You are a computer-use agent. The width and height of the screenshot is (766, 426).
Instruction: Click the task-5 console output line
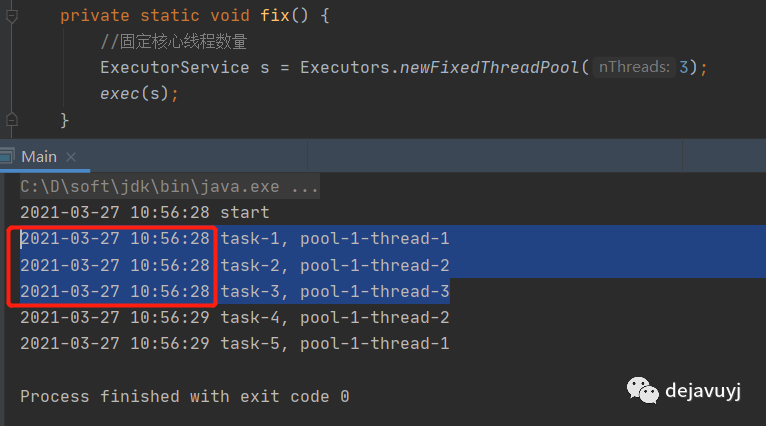[x=334, y=344]
